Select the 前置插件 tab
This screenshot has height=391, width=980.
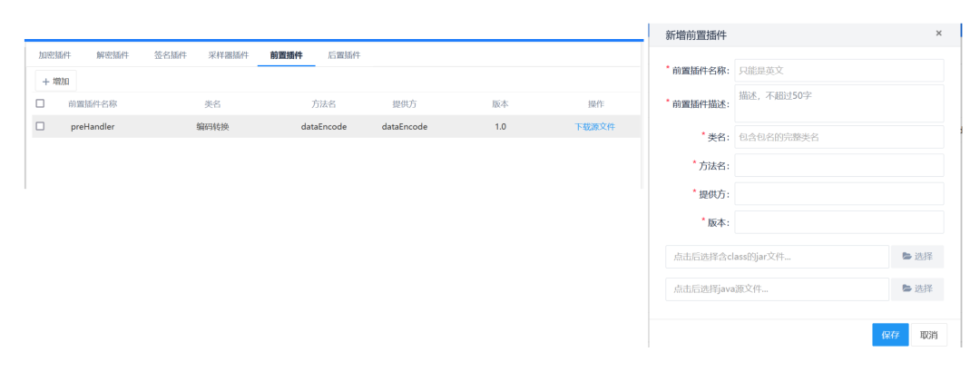pos(286,55)
